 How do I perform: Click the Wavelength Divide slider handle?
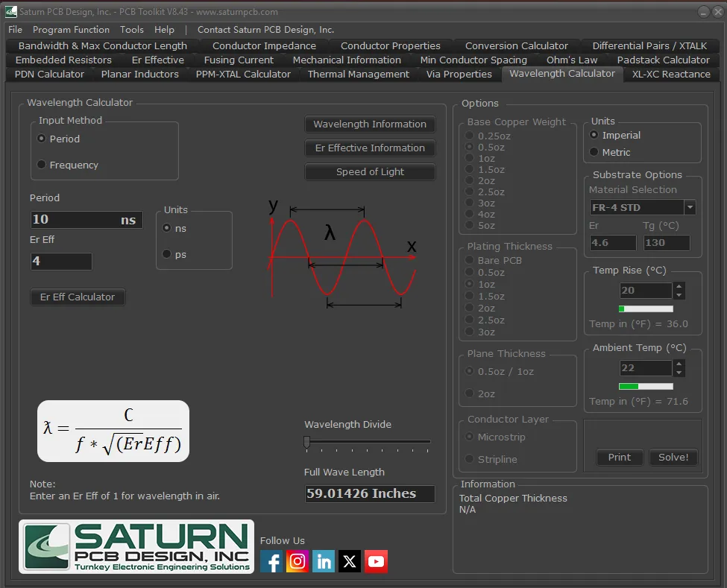[x=307, y=442]
